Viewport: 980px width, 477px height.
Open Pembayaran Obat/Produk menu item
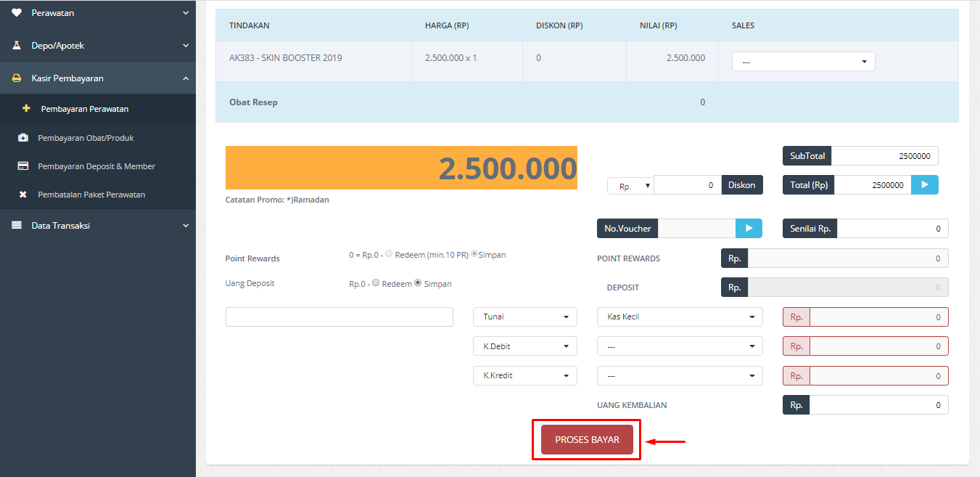pos(86,138)
